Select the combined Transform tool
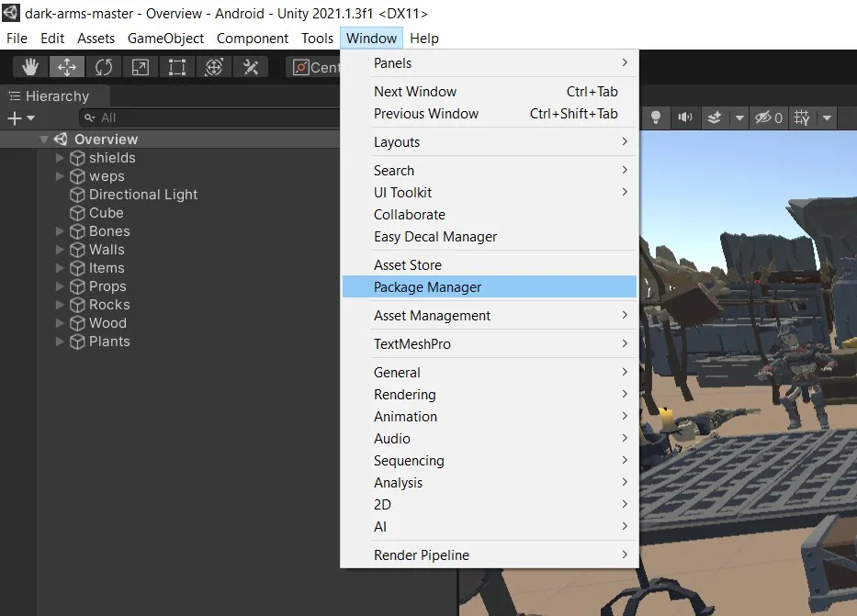Viewport: 857px width, 616px height. (212, 66)
